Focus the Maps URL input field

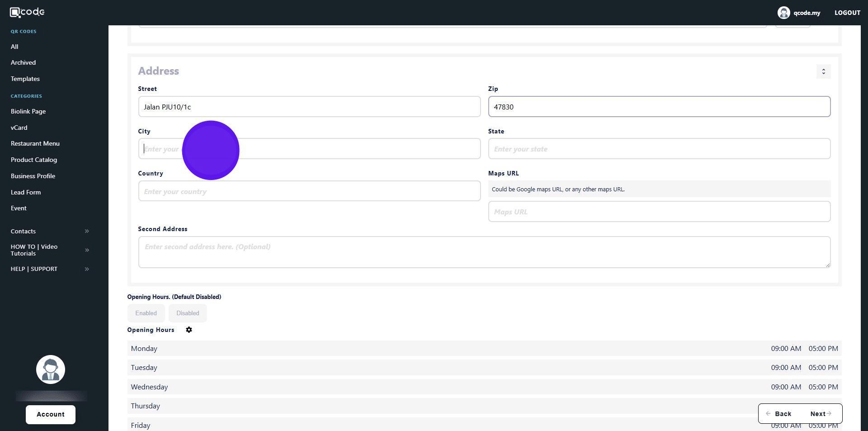659,212
